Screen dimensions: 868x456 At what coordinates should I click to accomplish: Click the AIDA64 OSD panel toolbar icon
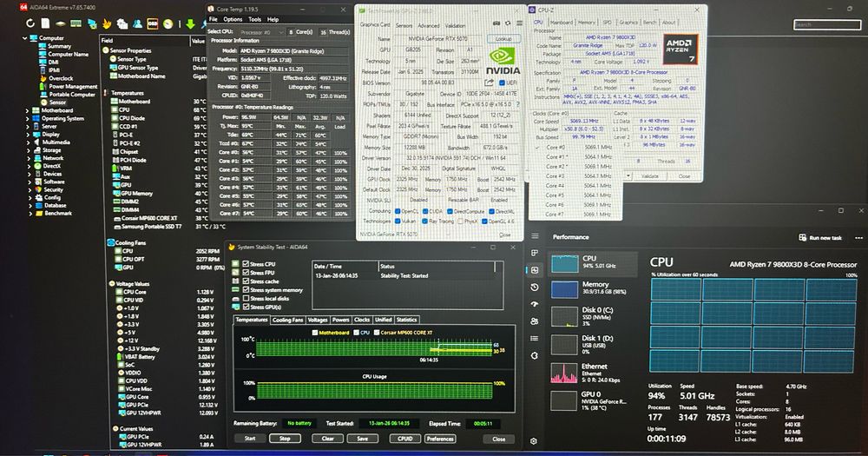coord(152,23)
